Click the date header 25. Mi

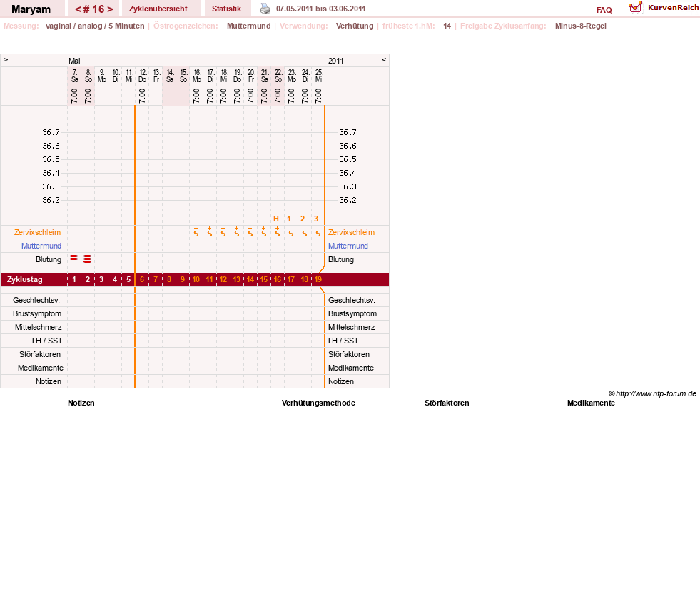coord(318,76)
